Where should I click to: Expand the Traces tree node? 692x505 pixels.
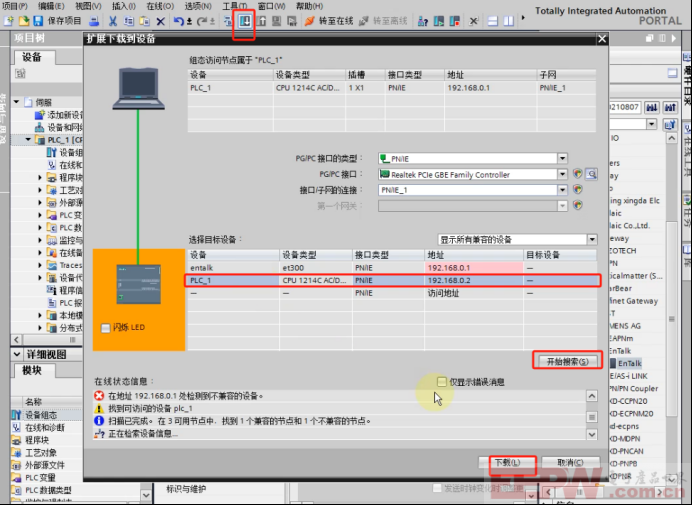40,265
